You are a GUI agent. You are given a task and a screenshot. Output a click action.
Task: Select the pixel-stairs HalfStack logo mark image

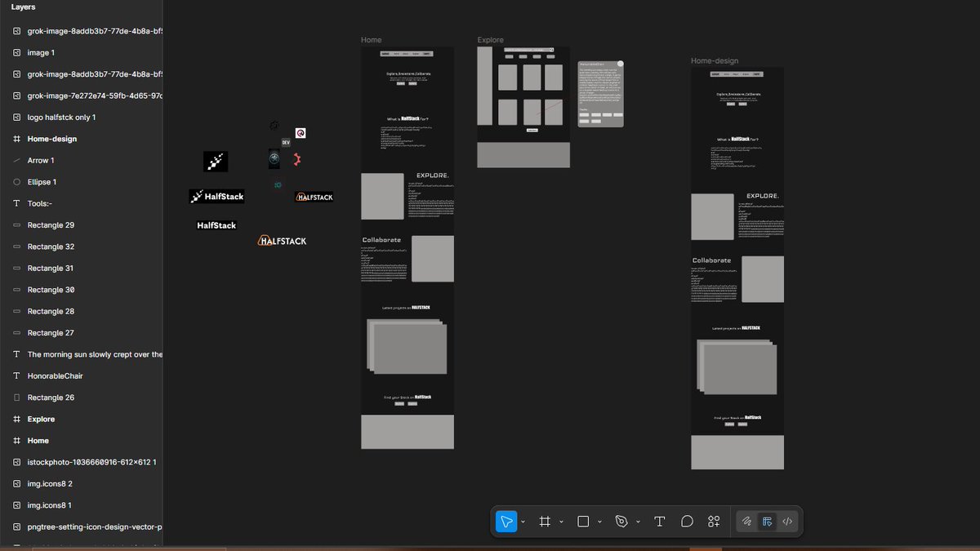point(216,162)
